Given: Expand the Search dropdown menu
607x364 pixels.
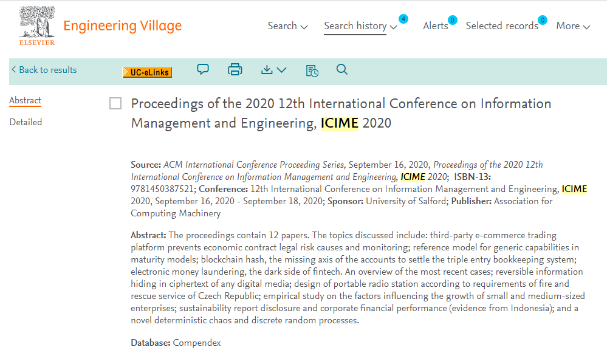Looking at the screenshot, I should click(x=287, y=26).
